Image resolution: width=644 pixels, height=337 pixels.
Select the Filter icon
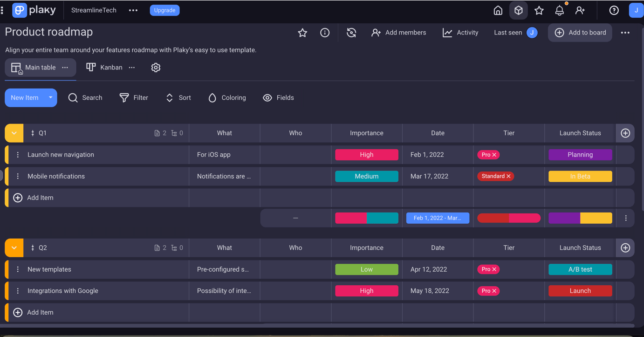pos(124,97)
